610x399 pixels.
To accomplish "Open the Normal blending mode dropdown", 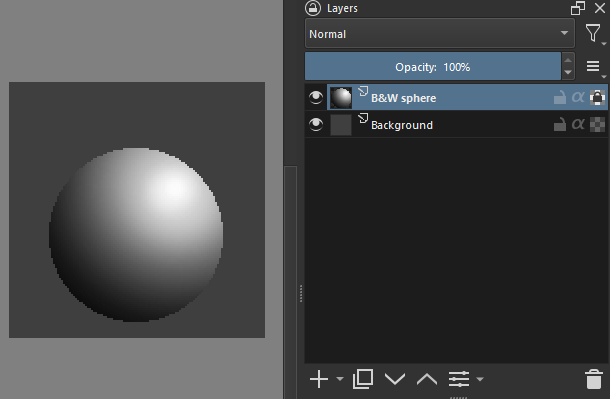I will coord(440,33).
